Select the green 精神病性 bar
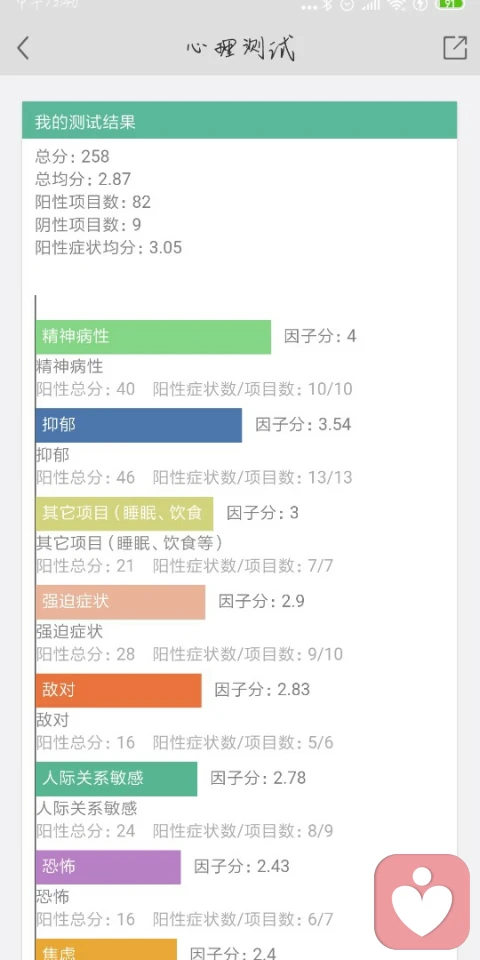The image size is (480, 960). click(x=153, y=337)
